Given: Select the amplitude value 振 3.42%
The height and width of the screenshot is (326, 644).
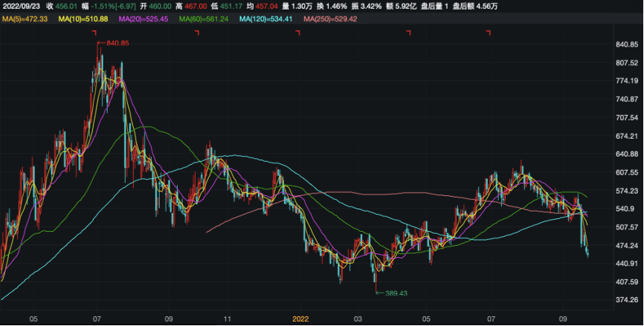Looking at the screenshot, I should [367, 6].
